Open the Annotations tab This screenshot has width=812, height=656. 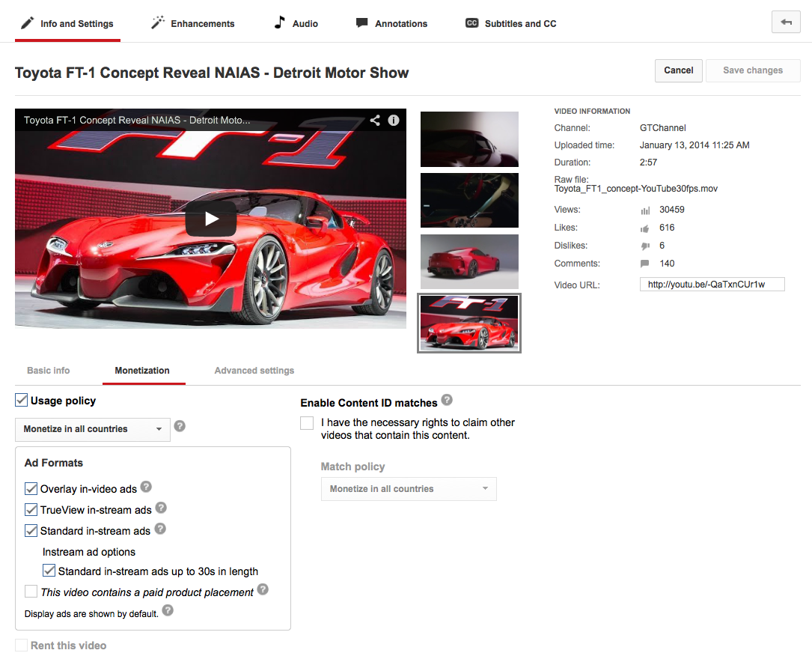click(392, 24)
